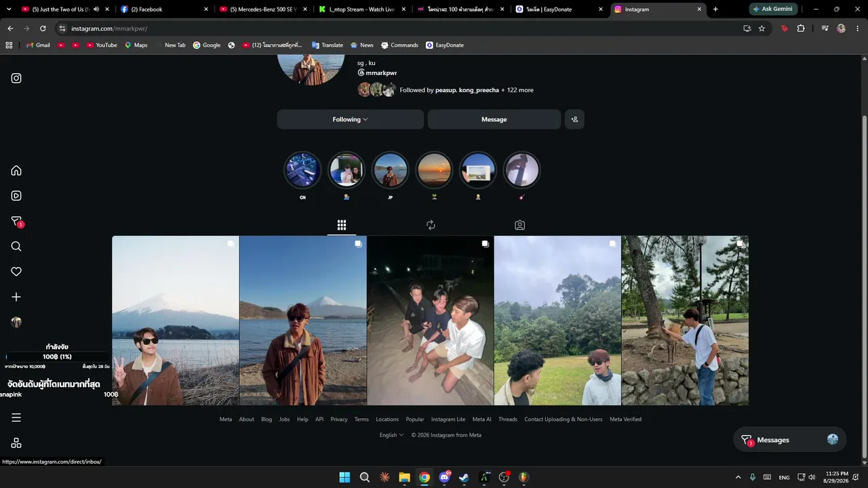Expand the Following dropdown button

click(350, 119)
